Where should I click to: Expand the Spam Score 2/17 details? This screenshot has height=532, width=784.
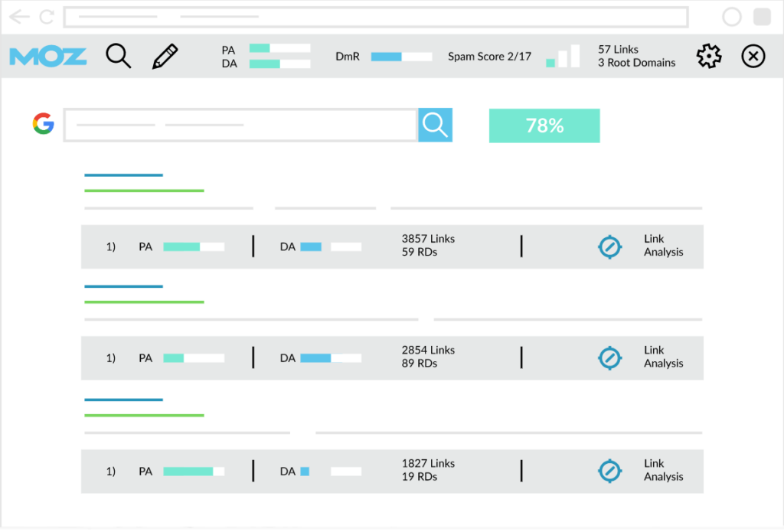(489, 56)
